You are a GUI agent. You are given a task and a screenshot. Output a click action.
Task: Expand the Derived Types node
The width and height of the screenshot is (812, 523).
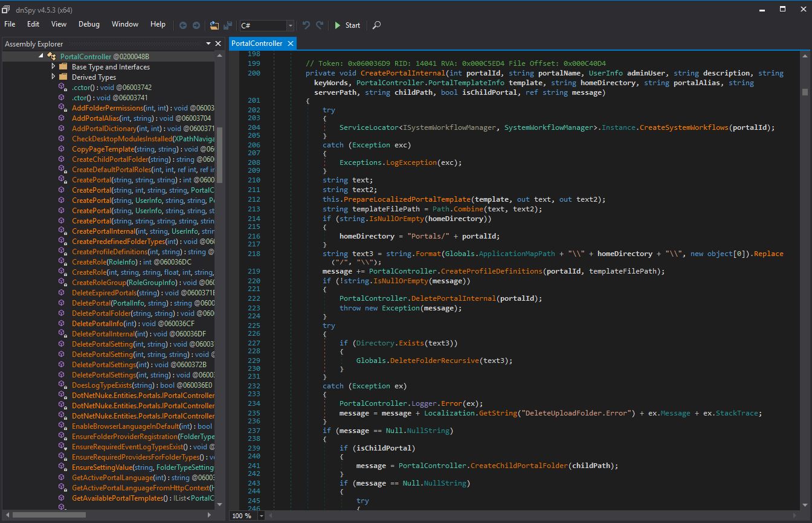tap(53, 77)
